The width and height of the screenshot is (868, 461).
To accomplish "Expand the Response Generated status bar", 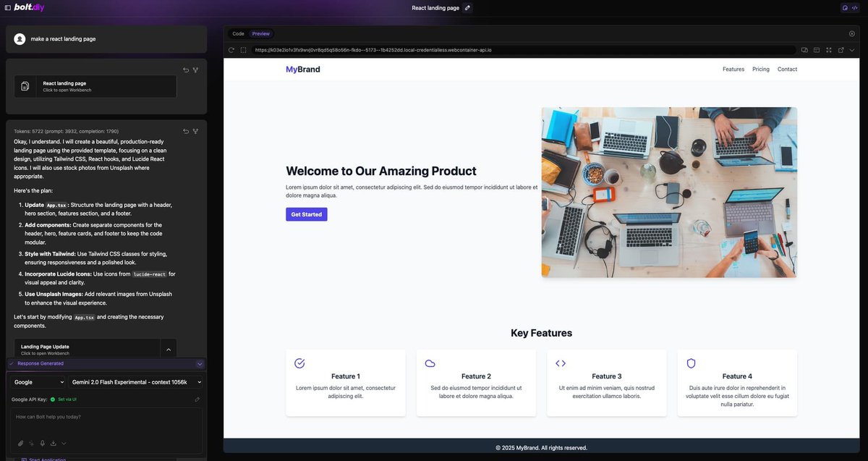I will click(200, 364).
